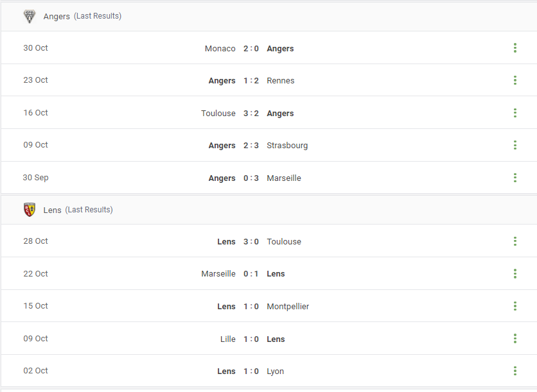The height and width of the screenshot is (392, 537).
Task: Open Lens Last Results header link
Action: (78, 210)
